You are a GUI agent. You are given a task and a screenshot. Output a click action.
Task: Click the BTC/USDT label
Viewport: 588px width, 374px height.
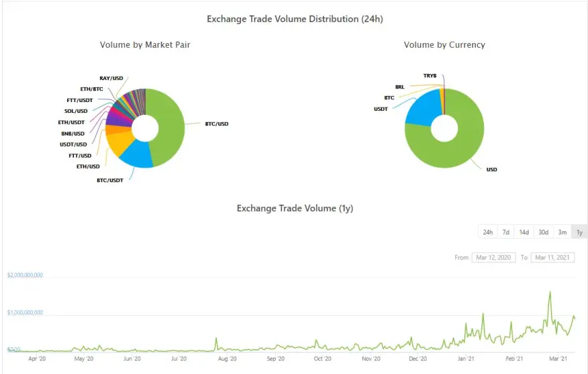click(x=110, y=180)
